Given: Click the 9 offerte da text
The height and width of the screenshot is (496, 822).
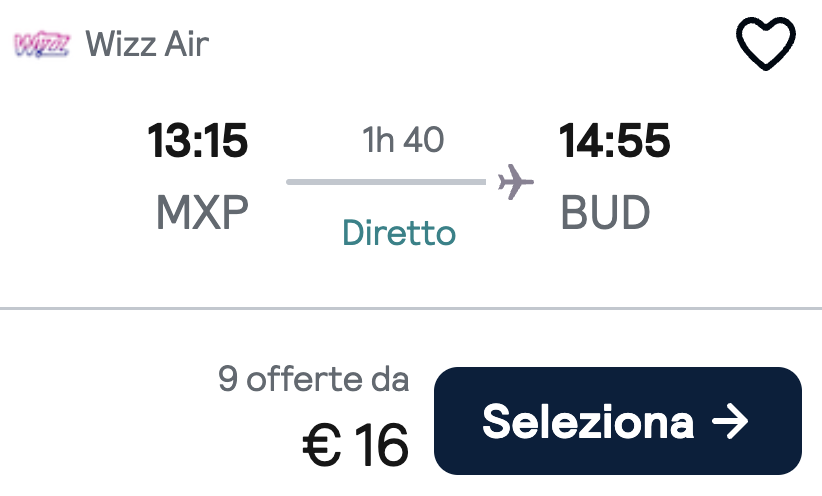Looking at the screenshot, I should (x=313, y=379).
